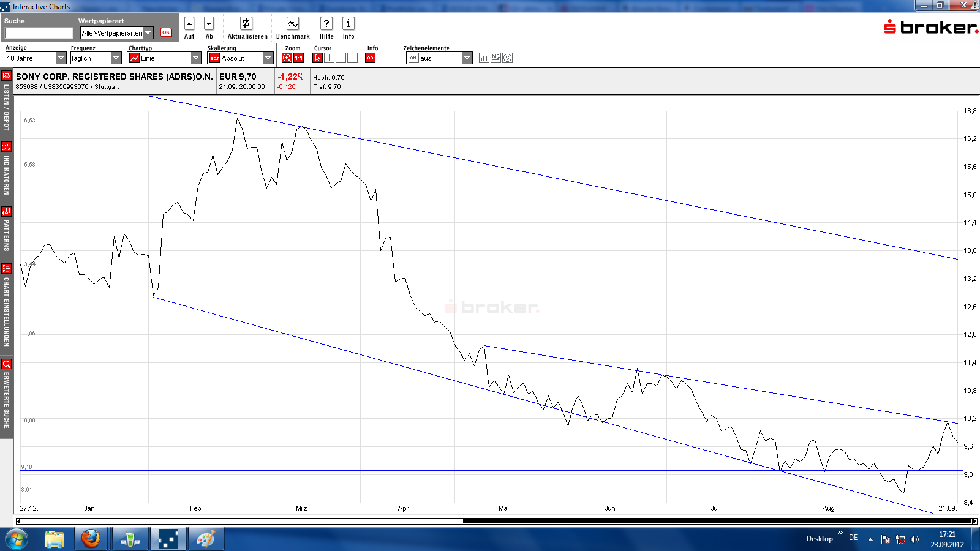
Task: Open Hilfe question mark help
Action: [x=326, y=24]
